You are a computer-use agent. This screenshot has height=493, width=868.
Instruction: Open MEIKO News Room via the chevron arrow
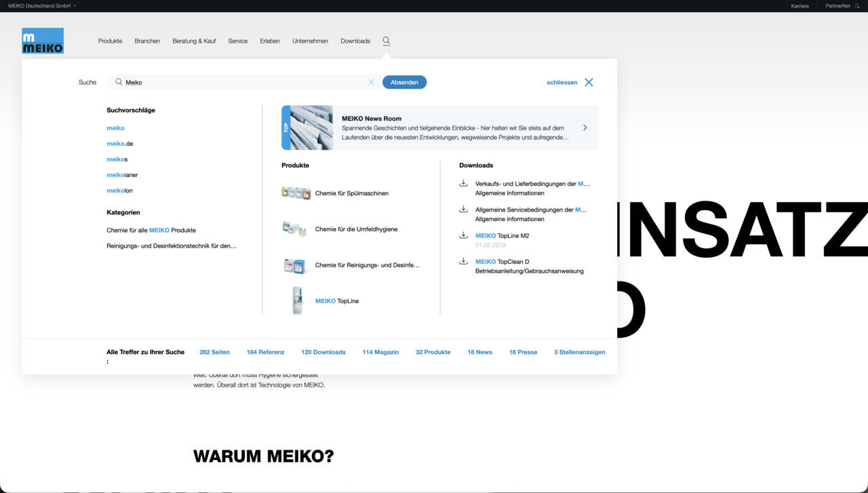[585, 127]
